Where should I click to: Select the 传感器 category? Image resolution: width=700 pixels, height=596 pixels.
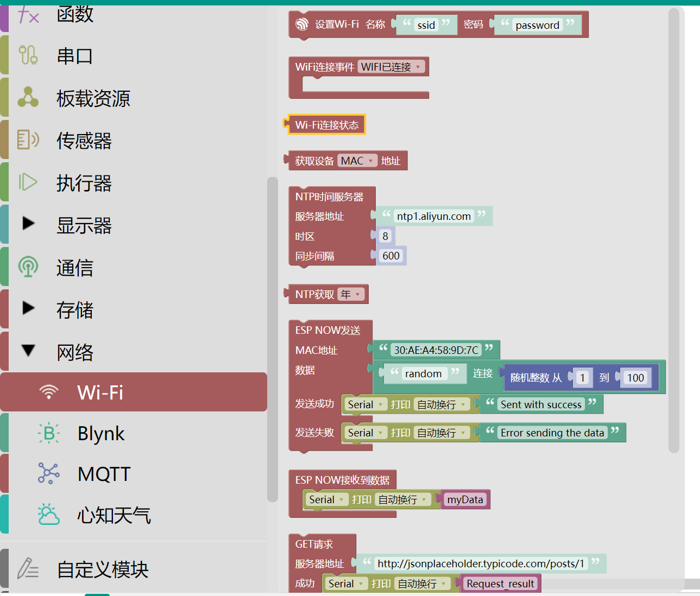coord(84,141)
